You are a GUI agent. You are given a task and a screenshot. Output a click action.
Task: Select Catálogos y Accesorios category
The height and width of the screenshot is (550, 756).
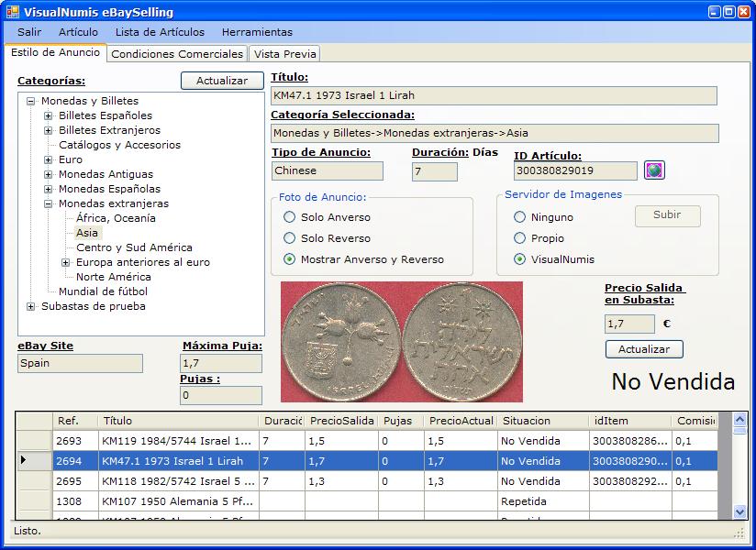(119, 145)
